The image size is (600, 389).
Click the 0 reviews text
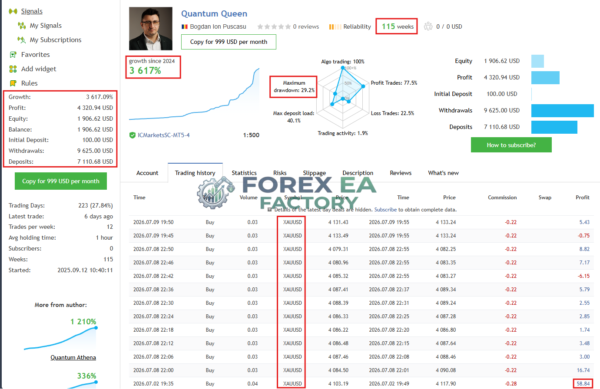tap(306, 27)
